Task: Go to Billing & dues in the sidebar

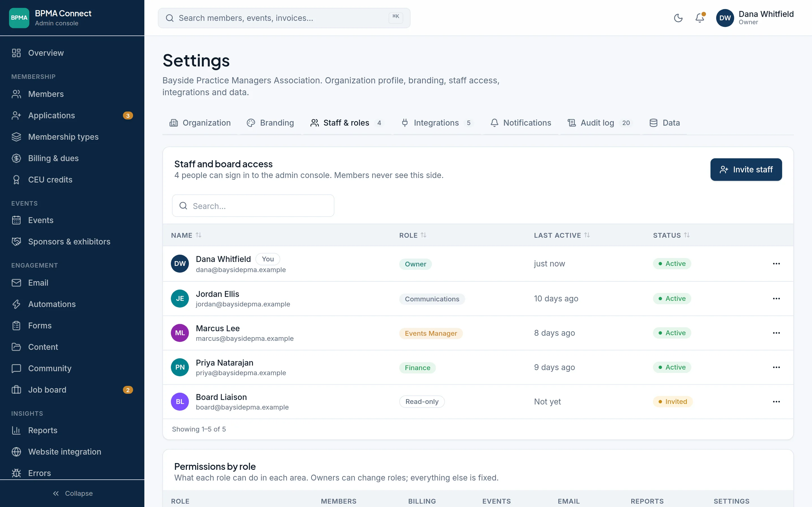Action: point(72,158)
